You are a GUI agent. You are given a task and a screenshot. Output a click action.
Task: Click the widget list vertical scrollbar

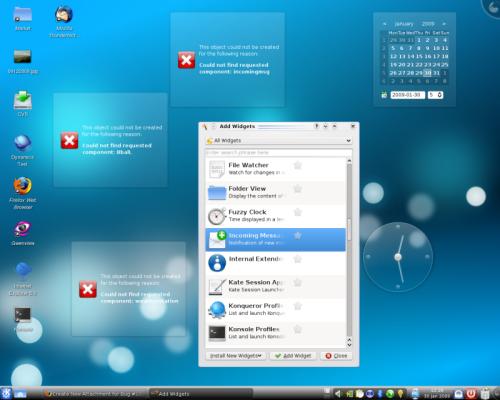point(349,250)
